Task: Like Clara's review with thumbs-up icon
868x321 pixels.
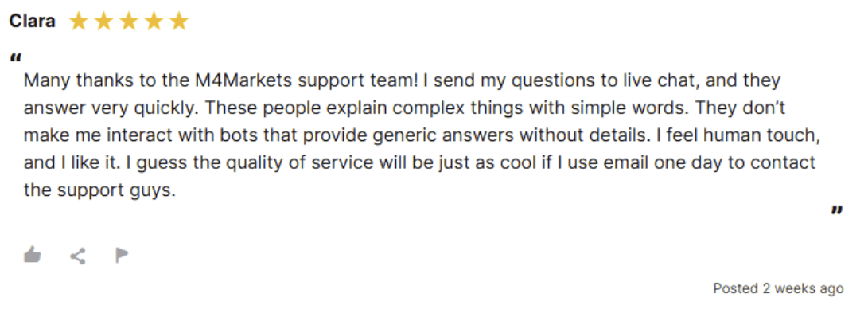Action: [32, 255]
